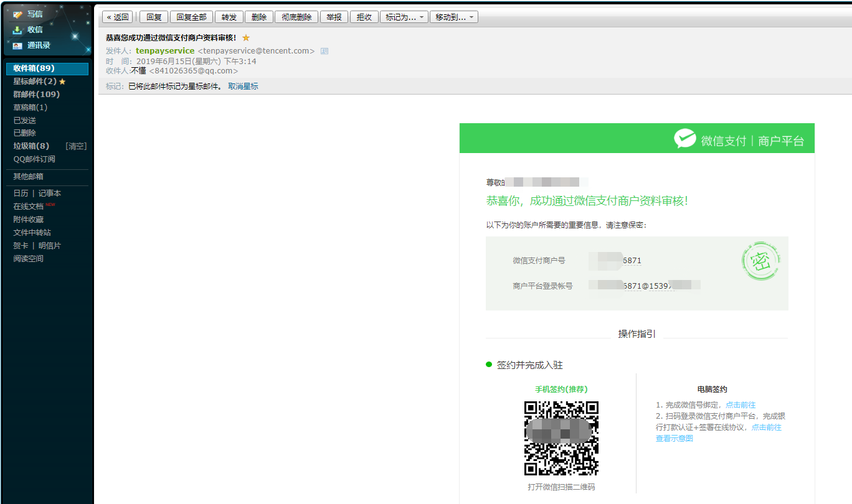Click 点击前往 link for WeChat binding

pyautogui.click(x=741, y=405)
